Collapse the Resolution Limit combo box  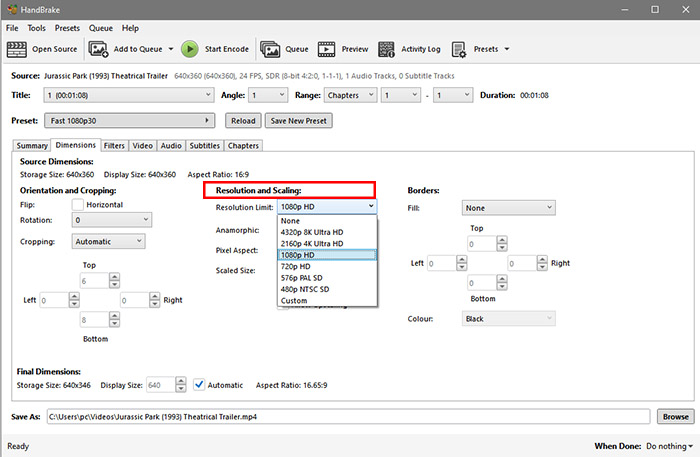click(327, 207)
